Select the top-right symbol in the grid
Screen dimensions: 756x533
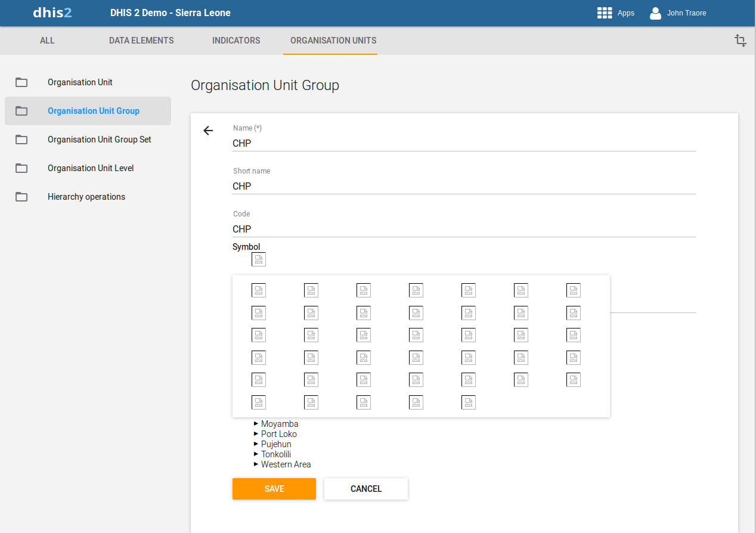574,290
